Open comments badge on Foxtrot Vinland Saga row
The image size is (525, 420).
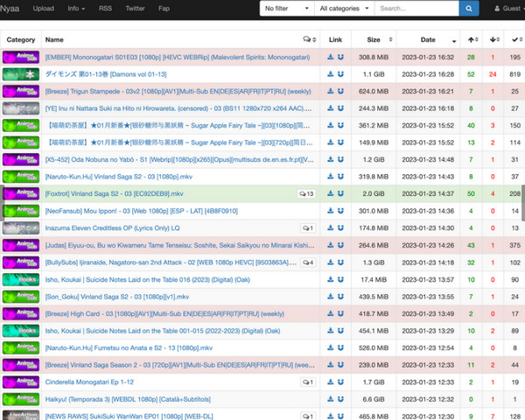click(306, 193)
